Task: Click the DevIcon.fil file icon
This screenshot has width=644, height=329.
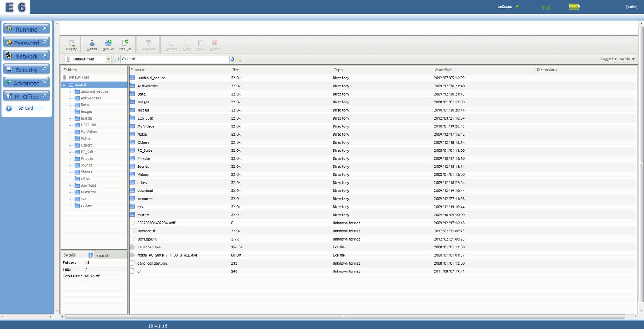Action: [132, 231]
